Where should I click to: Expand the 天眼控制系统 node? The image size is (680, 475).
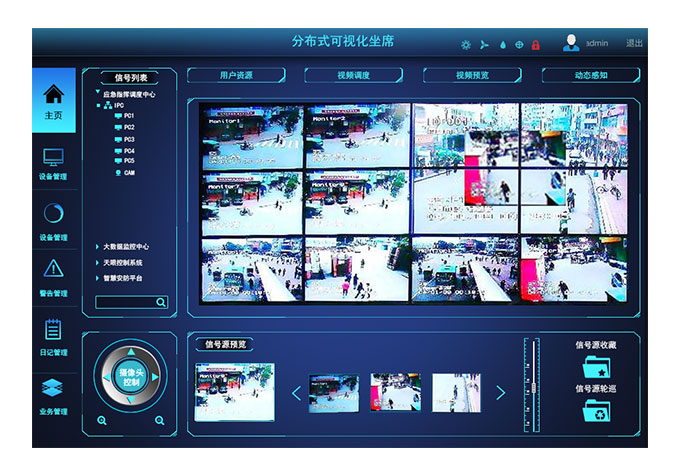pyautogui.click(x=97, y=262)
